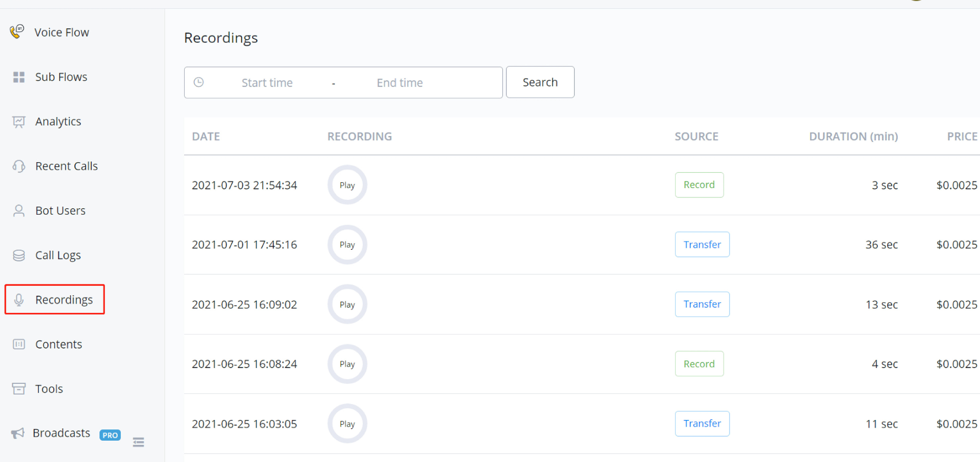The image size is (980, 462).
Task: Click the Start time input field
Action: pos(267,83)
